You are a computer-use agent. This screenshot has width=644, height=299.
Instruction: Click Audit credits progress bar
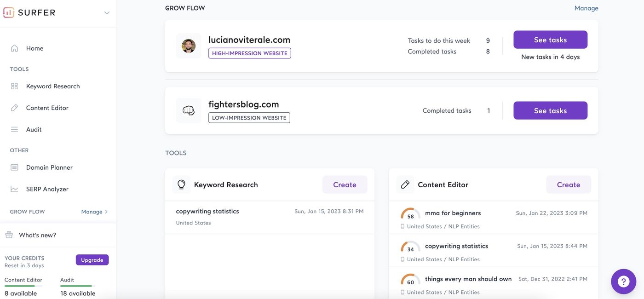point(78,286)
